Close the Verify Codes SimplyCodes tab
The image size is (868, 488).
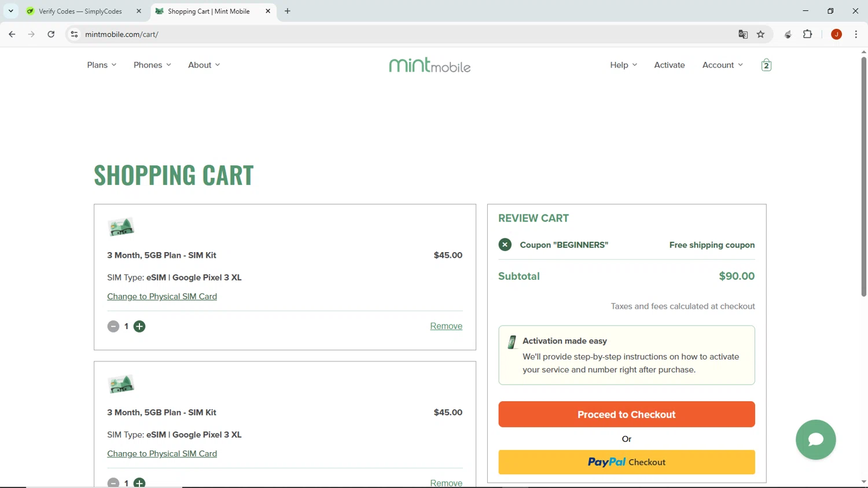click(139, 11)
